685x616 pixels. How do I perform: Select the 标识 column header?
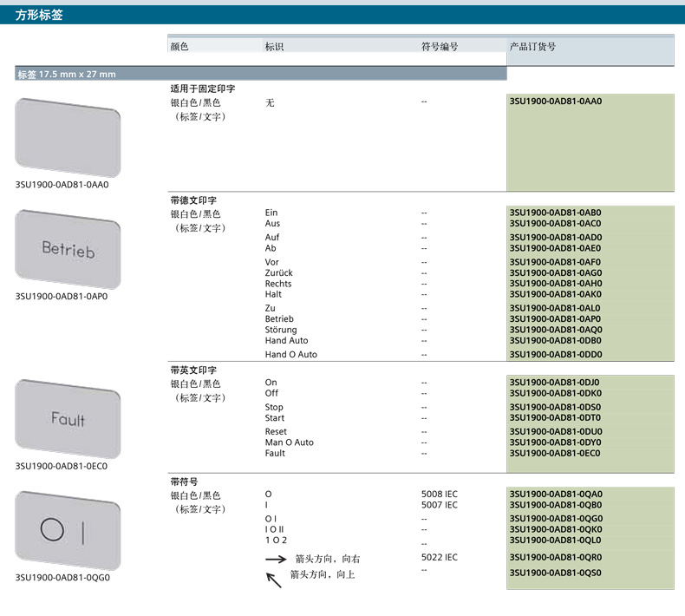pyautogui.click(x=274, y=47)
